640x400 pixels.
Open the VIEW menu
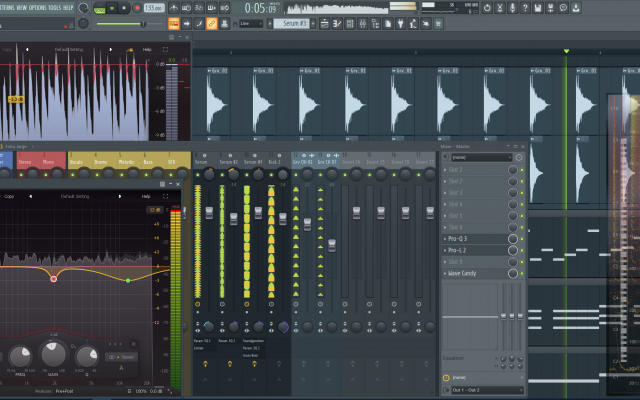point(22,8)
